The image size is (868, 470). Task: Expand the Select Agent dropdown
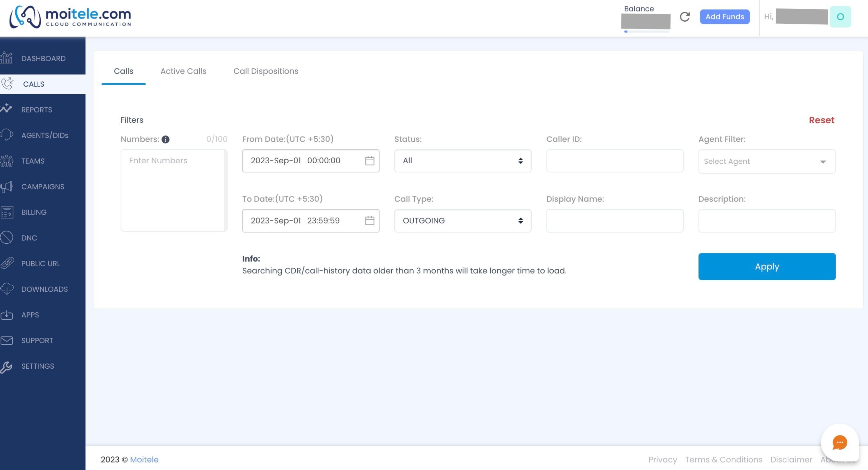click(x=767, y=161)
